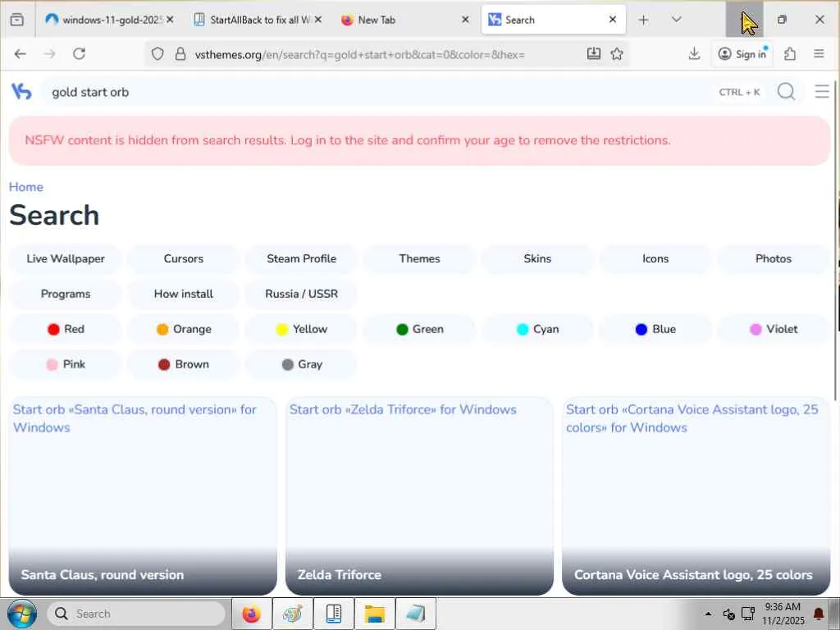Open a new tab with the plus button

[643, 20]
